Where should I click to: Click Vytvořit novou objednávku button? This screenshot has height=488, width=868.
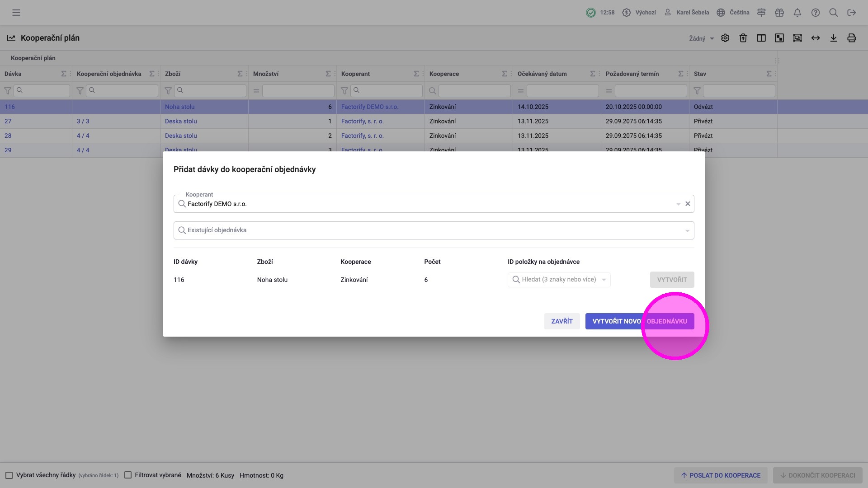(639, 321)
